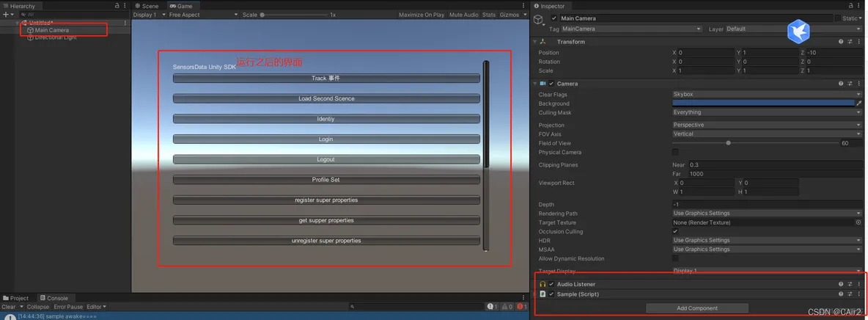Click the Logout button in Game view

click(326, 159)
